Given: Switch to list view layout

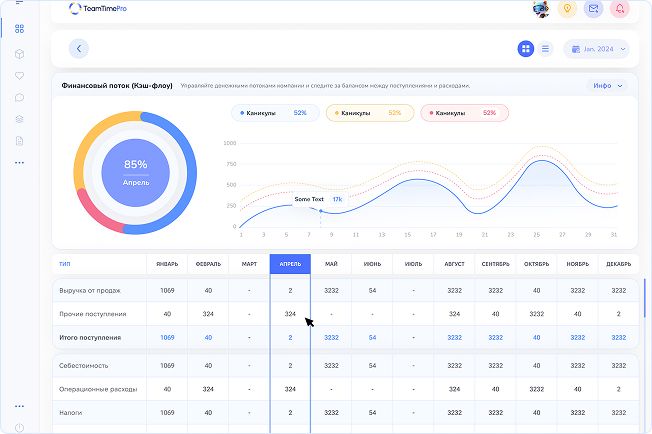Looking at the screenshot, I should 545,48.
